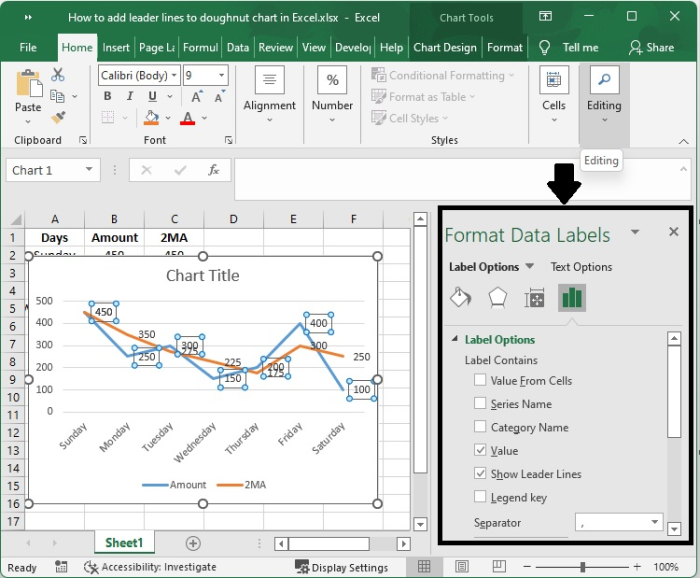Screen dimensions: 700x578
Task: Select Label Options bar chart icon
Action: (x=572, y=298)
